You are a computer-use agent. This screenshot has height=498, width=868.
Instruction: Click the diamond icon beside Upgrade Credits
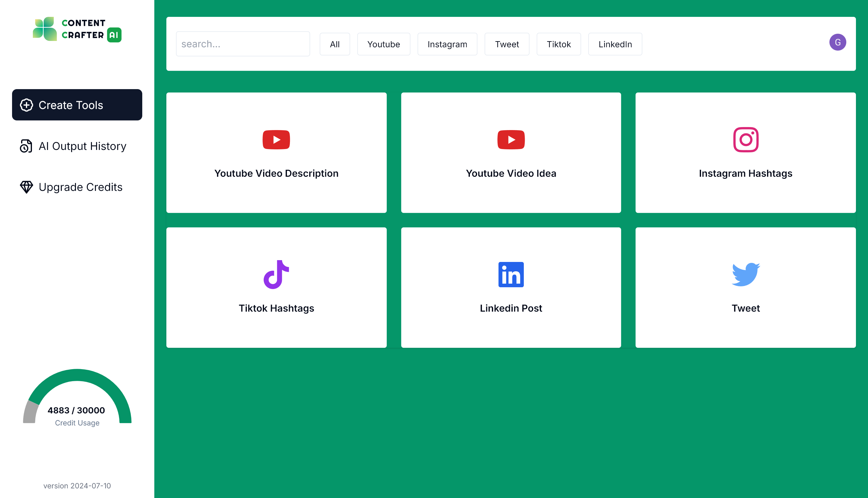click(26, 187)
